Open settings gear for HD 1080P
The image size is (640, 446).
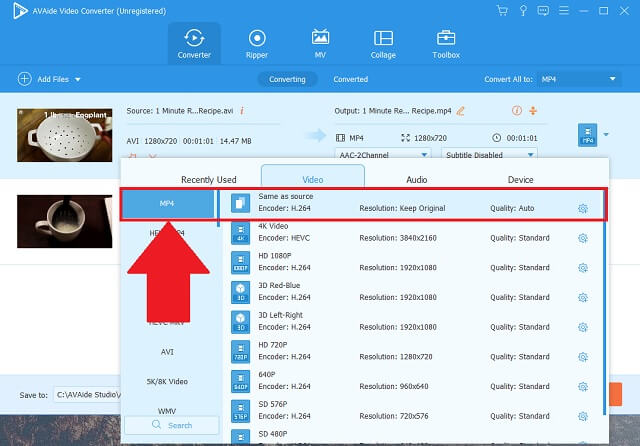pyautogui.click(x=583, y=268)
